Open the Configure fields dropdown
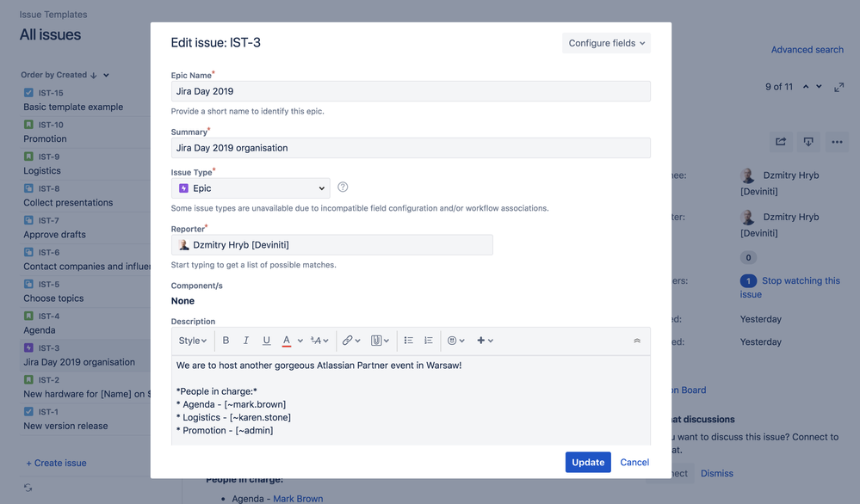 pyautogui.click(x=606, y=42)
